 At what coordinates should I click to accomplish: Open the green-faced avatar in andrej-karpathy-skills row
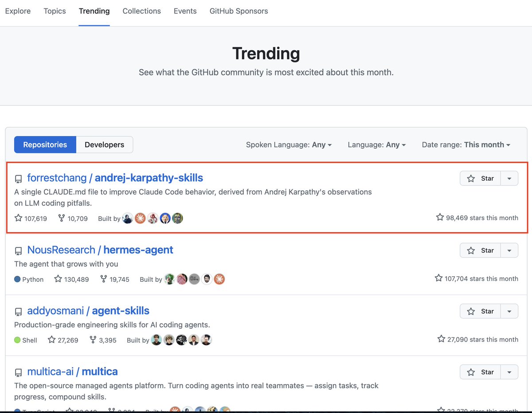(x=177, y=218)
